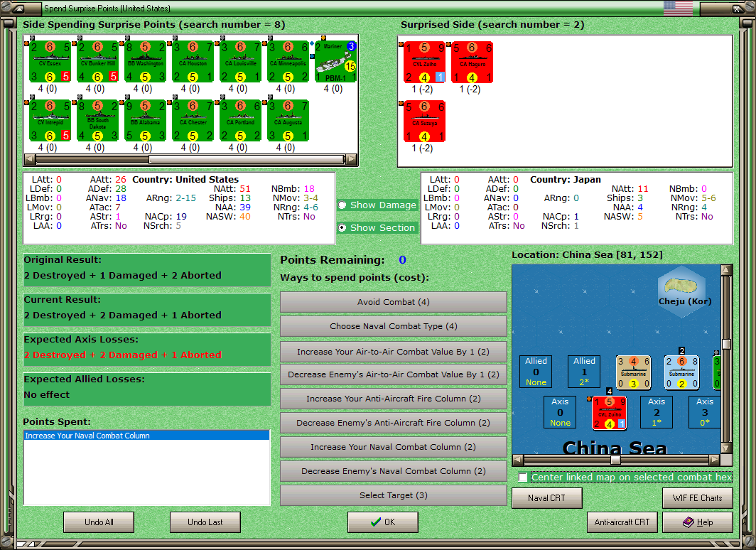Click the map's scroll down arrow
Image resolution: width=756 pixels, height=550 pixels.
727,448
